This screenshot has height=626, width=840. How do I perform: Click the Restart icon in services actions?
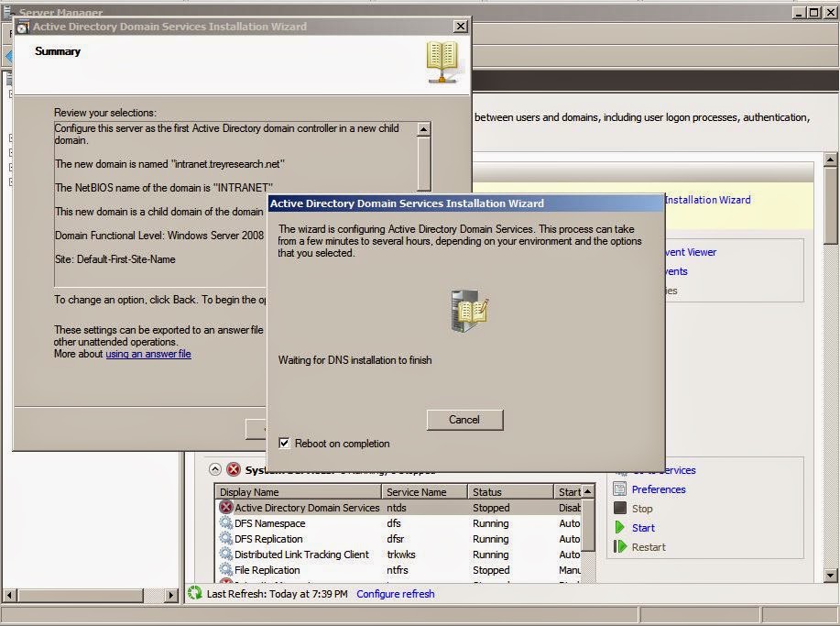(x=620, y=546)
